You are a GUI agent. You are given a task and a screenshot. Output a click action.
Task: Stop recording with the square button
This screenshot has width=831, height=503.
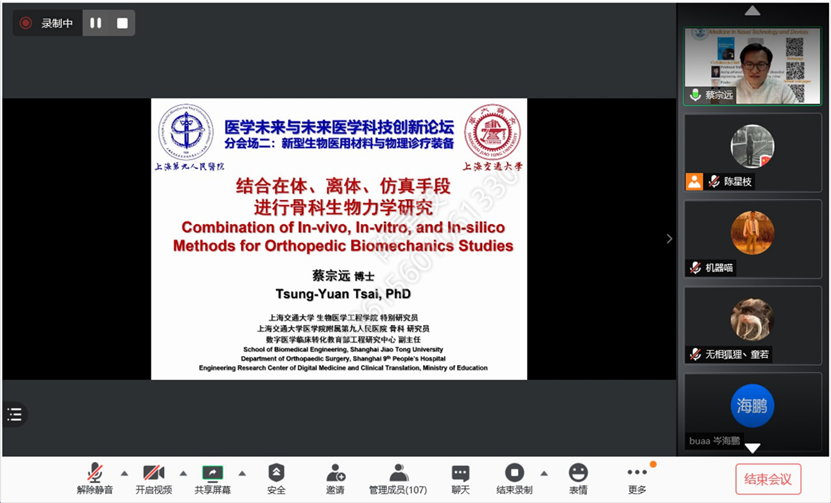click(x=122, y=23)
